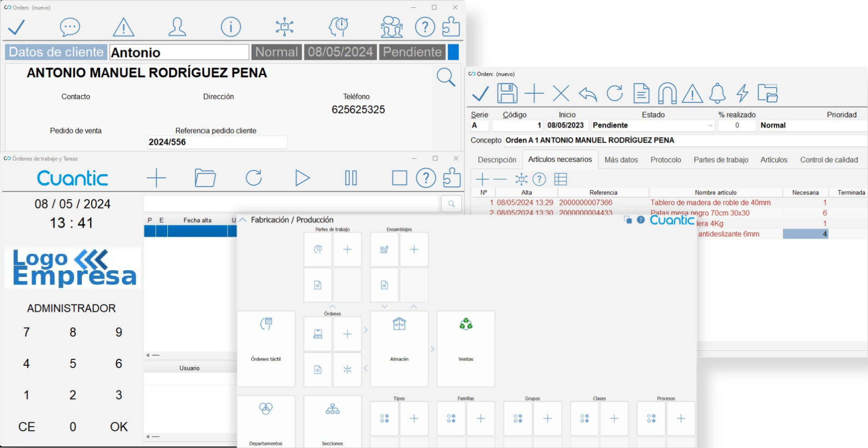The height and width of the screenshot is (448, 868).
Task: Search customer with the magnifying glass icon
Action: [x=446, y=77]
